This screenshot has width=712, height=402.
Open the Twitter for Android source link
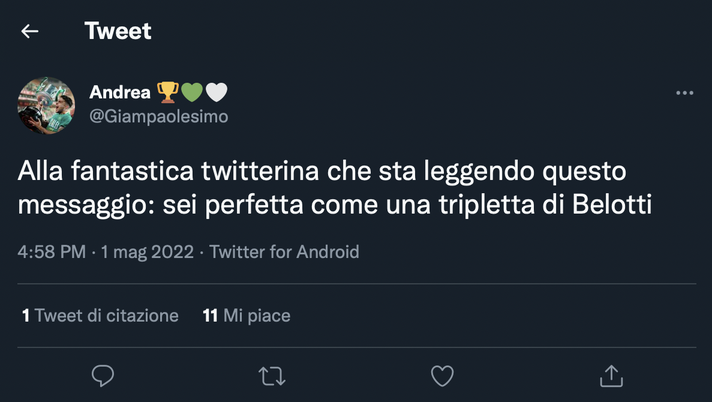(x=284, y=252)
